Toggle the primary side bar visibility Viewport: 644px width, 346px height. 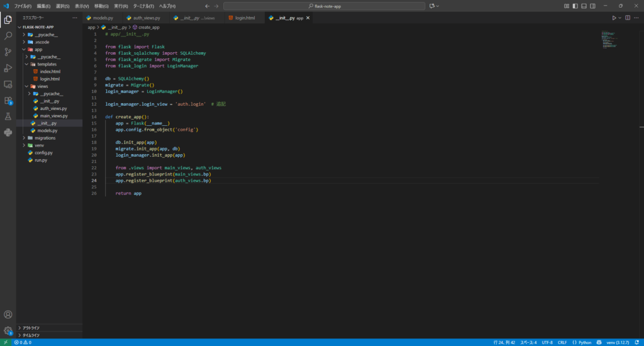pyautogui.click(x=575, y=6)
